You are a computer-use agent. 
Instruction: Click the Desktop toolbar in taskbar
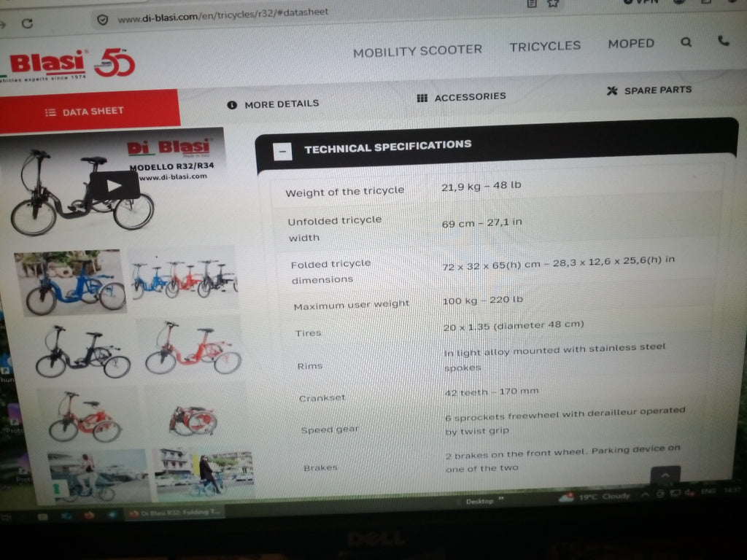(479, 502)
